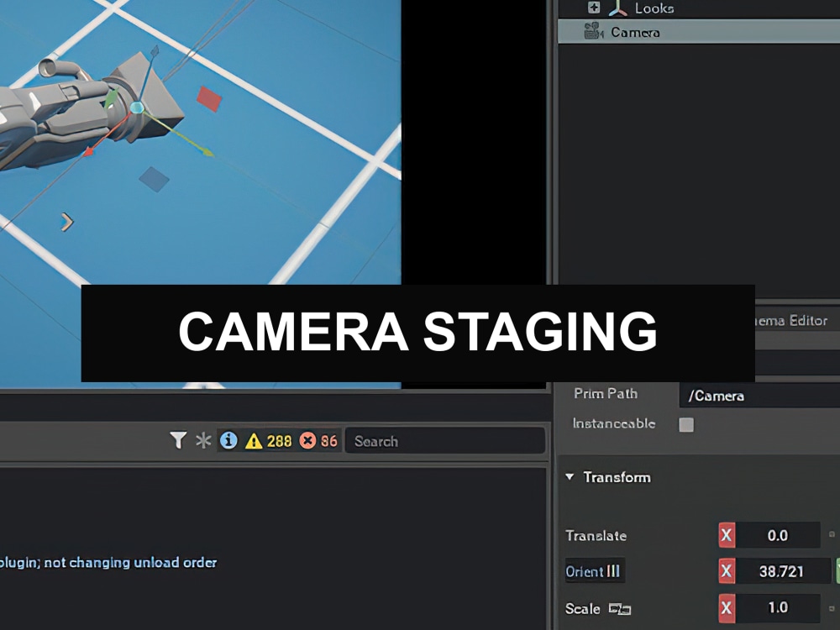Collapse the Transform section
This screenshot has height=630, width=840.
pos(570,477)
